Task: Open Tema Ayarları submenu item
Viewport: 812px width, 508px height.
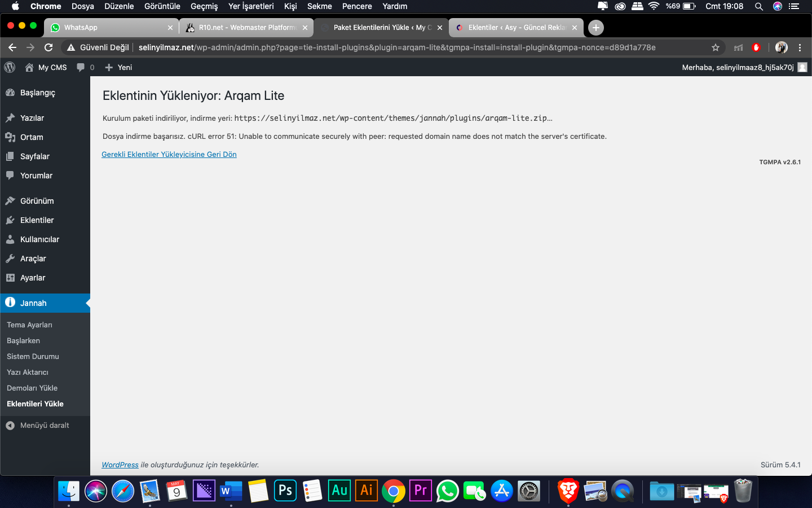Action: click(29, 325)
